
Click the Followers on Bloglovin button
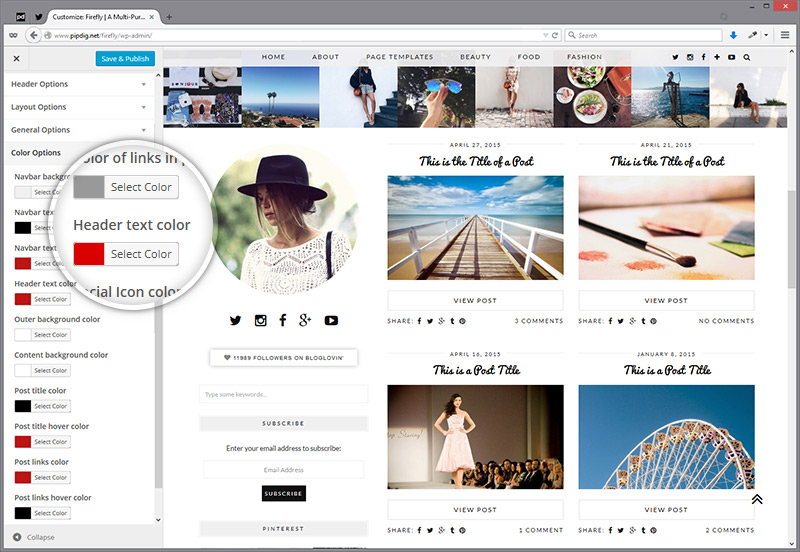pyautogui.click(x=284, y=358)
